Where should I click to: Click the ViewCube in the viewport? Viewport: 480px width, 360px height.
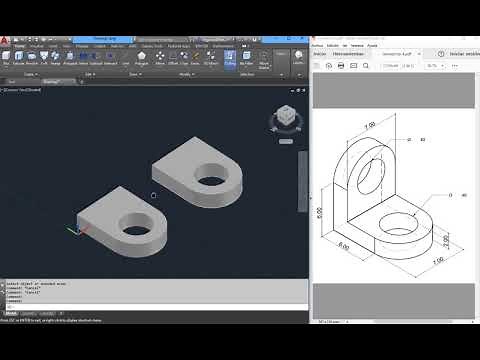point(286,116)
